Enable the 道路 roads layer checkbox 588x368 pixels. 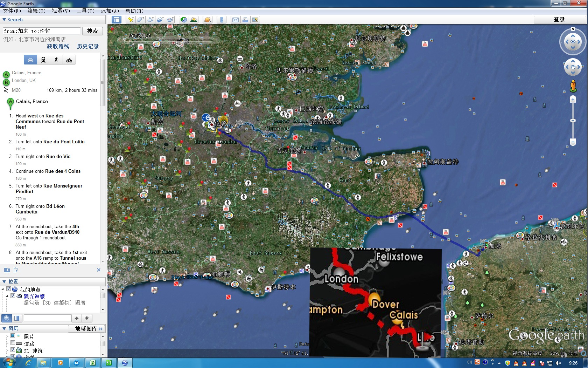point(13,343)
